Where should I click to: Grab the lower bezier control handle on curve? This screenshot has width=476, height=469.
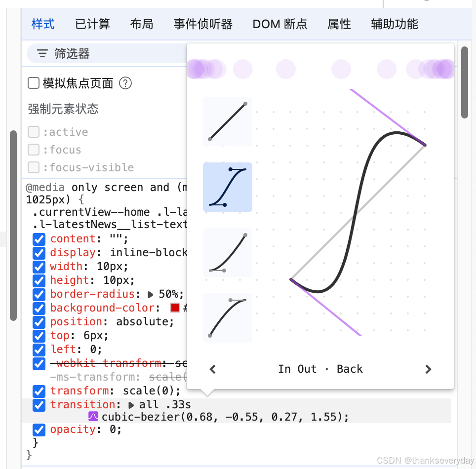coord(359,334)
